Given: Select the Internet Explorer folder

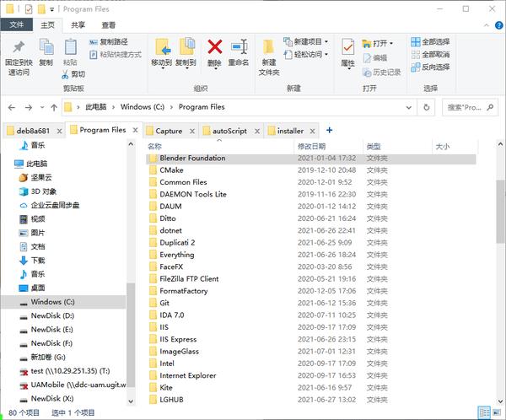Looking at the screenshot, I should point(310,376).
